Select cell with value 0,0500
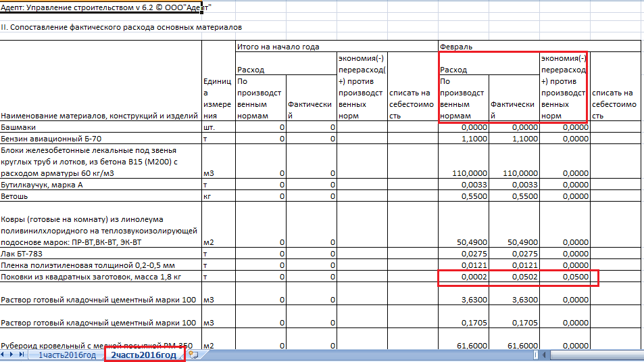This screenshot has width=644, height=362. coord(565,277)
